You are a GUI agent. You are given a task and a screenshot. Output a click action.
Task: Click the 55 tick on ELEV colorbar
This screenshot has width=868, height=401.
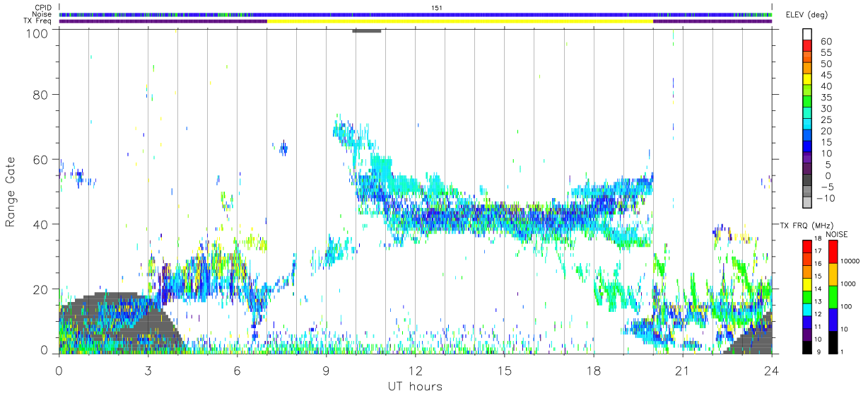[x=826, y=52]
